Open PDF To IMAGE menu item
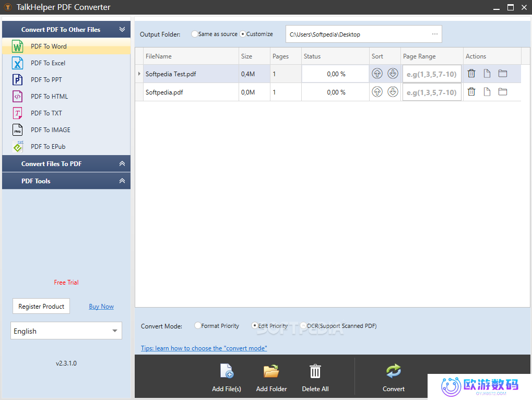The width and height of the screenshot is (532, 400). tap(66, 130)
